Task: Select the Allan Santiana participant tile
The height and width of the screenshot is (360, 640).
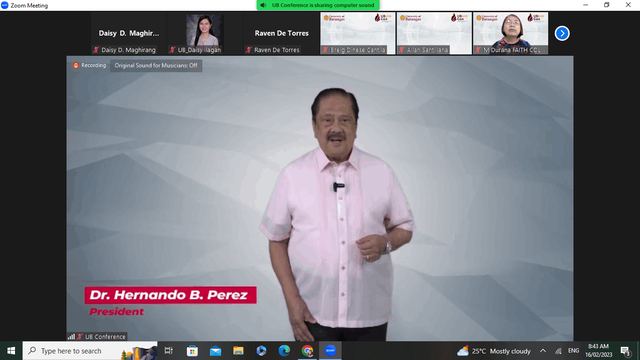Action: tap(434, 33)
